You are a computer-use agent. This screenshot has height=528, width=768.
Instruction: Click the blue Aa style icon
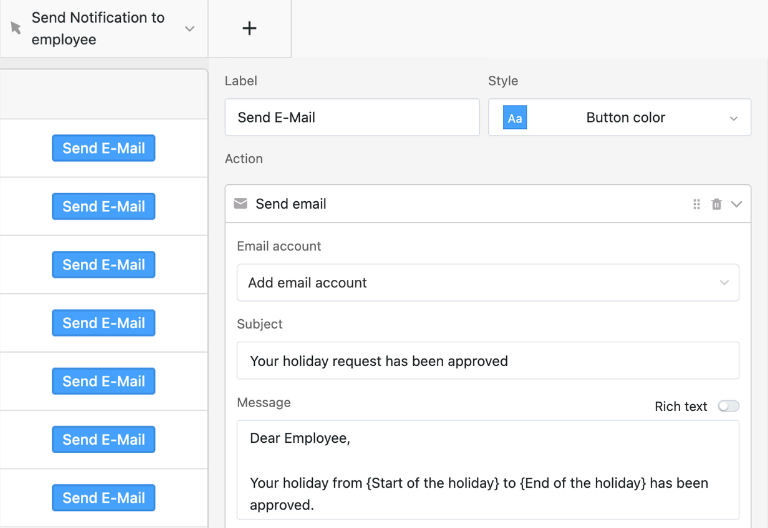coord(515,118)
